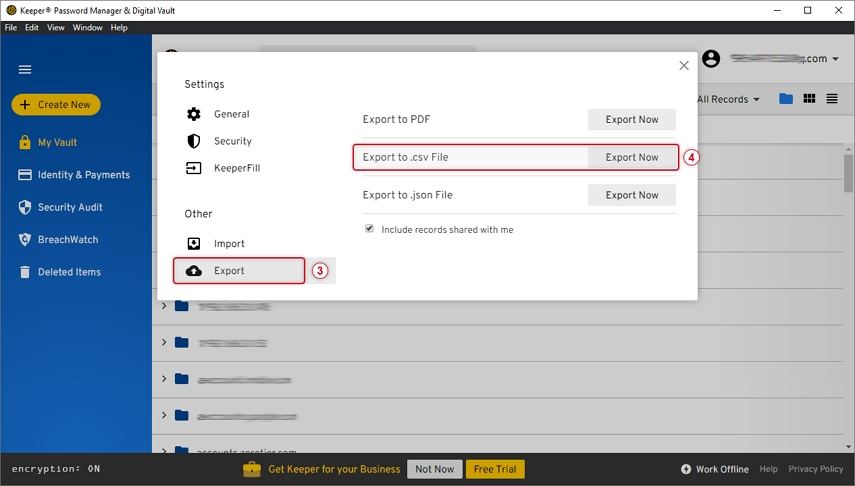Open the Window menu
Viewport: 855px width, 486px height.
coord(87,27)
